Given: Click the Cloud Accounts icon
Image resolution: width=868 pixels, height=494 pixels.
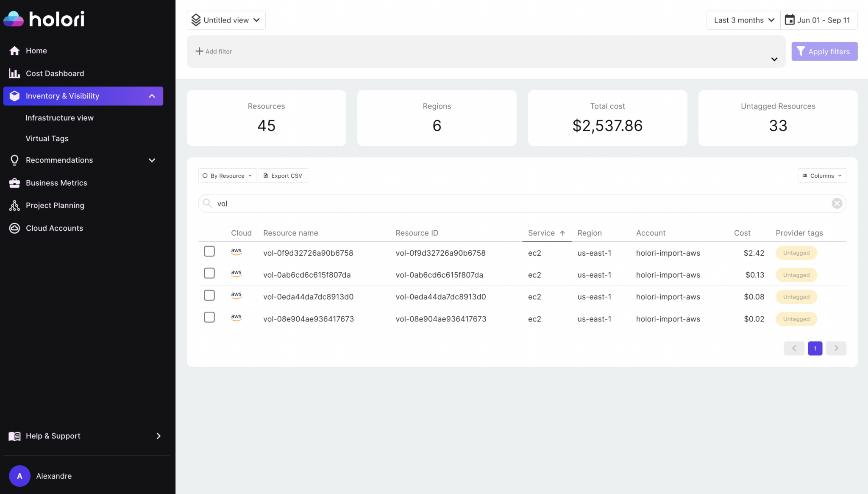Looking at the screenshot, I should pos(14,228).
